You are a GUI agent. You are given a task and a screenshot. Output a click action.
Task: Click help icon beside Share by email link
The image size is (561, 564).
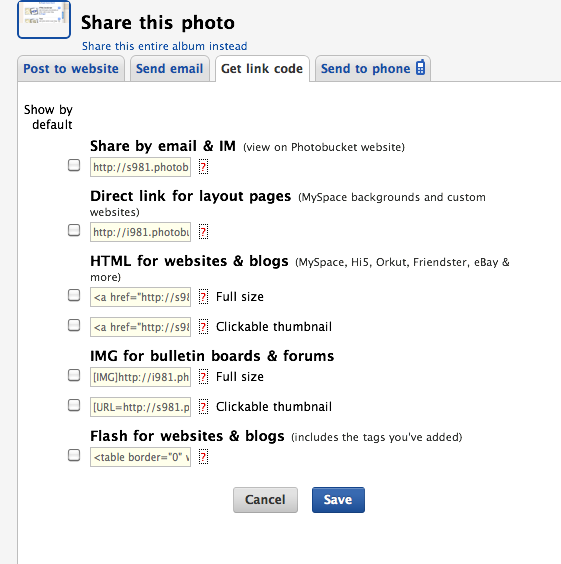tap(203, 167)
